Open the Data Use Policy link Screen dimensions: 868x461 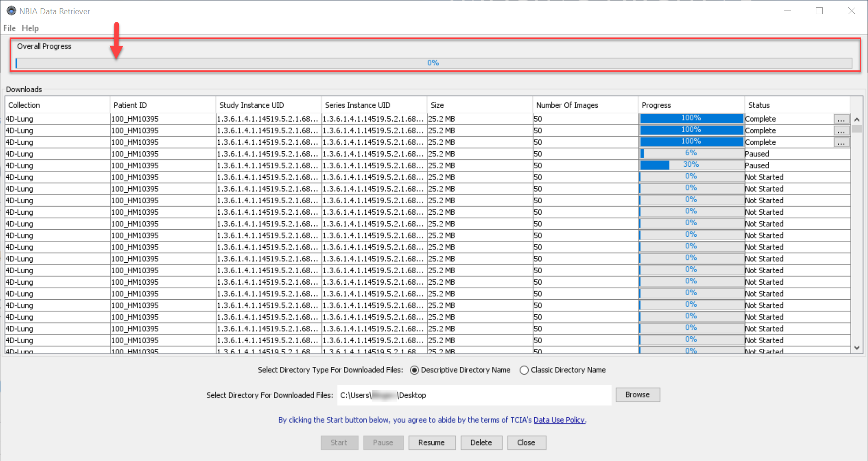coord(559,420)
